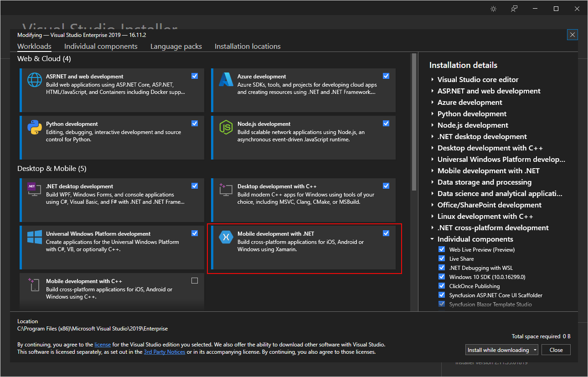Click the Universal Windows Platform logo icon

click(35, 237)
